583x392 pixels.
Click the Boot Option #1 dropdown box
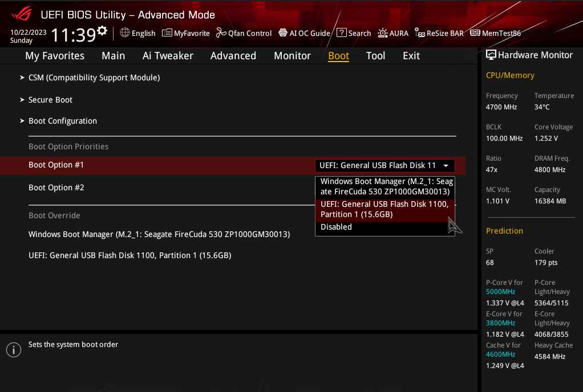[384, 165]
